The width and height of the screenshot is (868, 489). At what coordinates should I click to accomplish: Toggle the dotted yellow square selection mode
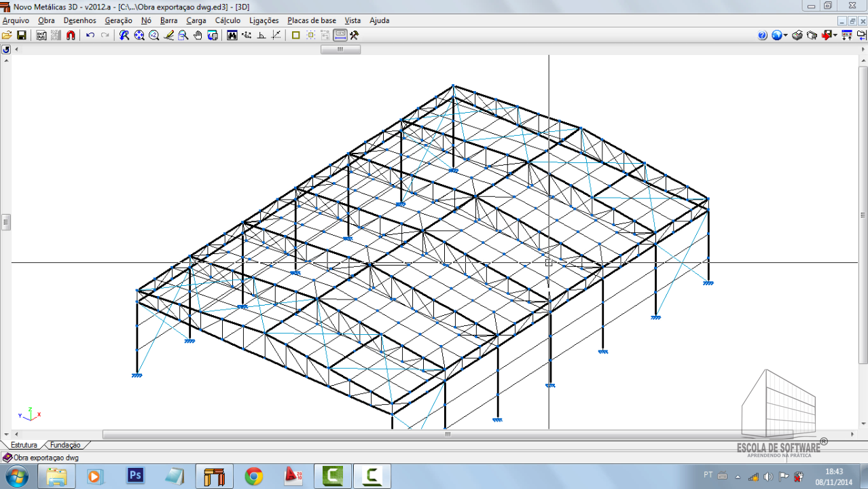[310, 35]
